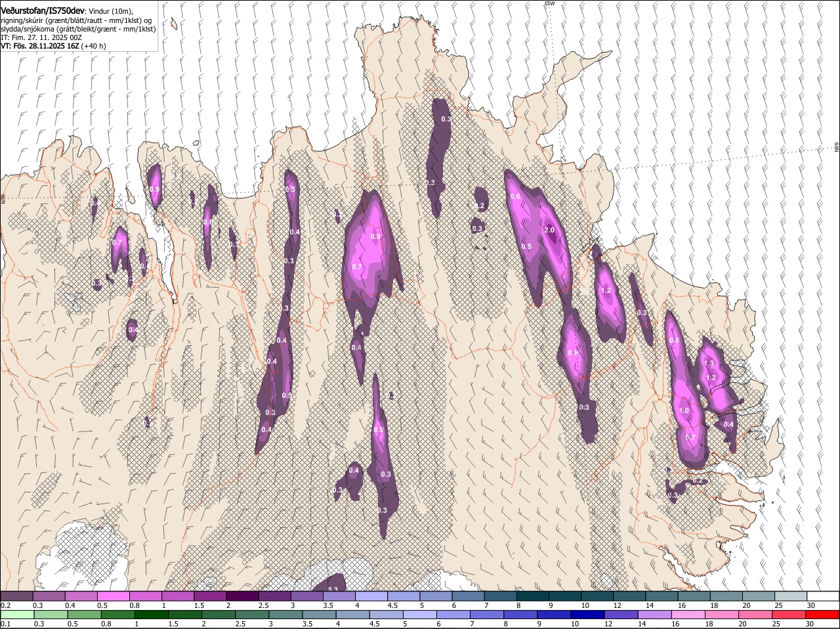Click the "VT: Fös. 28.11.2025 16Z" valid time
Viewport: 840px width, 629px height.
[41, 46]
